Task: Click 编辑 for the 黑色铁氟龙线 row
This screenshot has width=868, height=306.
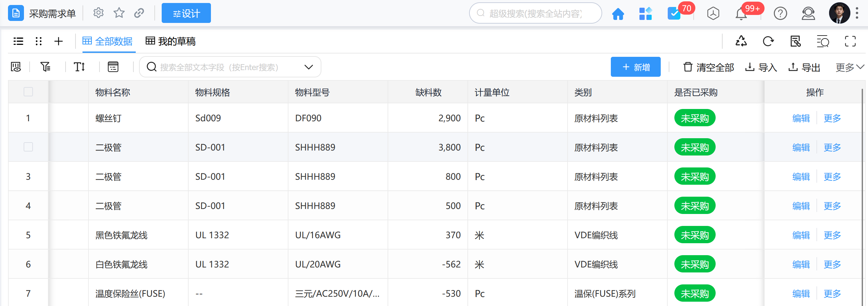Action: pyautogui.click(x=800, y=235)
